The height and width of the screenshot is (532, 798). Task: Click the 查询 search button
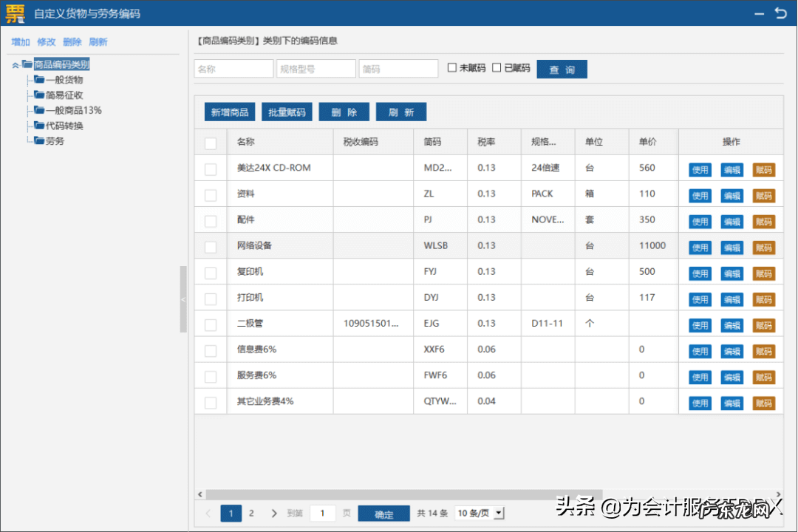[562, 68]
